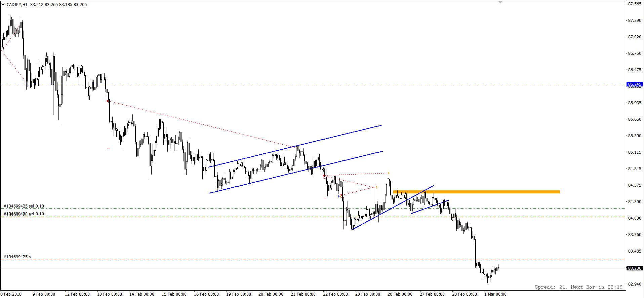Viewport: 644px width, 298px height.
Task: Click the 15 Feb 00:00 time label
Action: click(x=174, y=294)
